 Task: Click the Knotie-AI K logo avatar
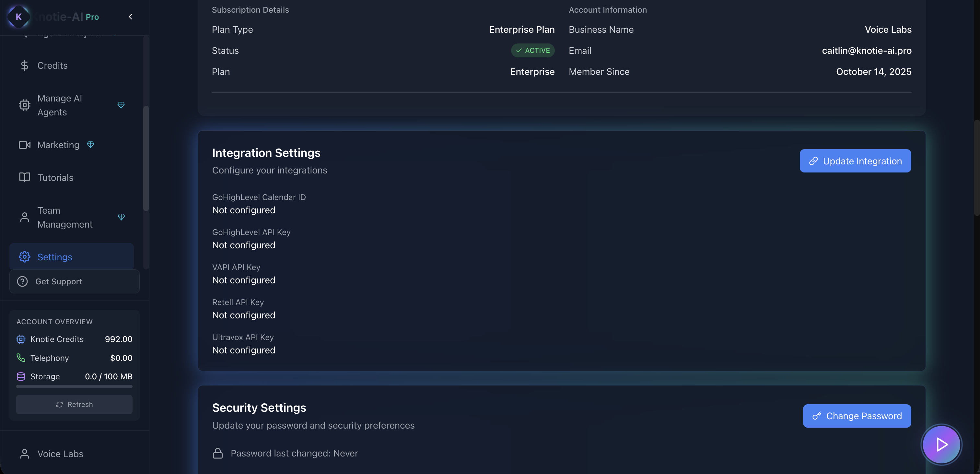18,17
